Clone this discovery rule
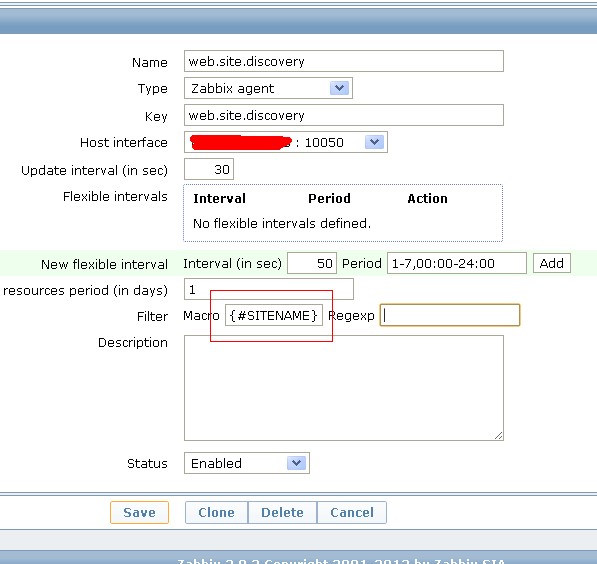 pyautogui.click(x=216, y=512)
